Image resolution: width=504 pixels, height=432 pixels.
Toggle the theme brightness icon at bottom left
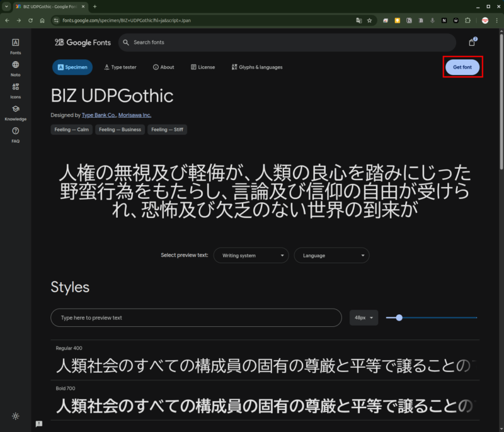pyautogui.click(x=16, y=416)
